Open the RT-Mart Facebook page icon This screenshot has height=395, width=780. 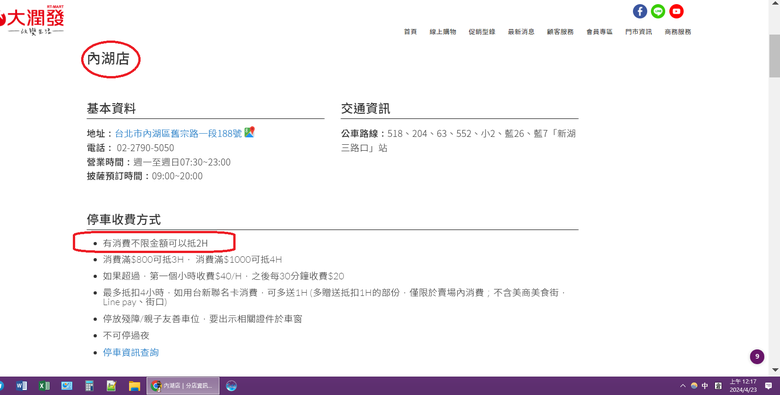tap(640, 11)
